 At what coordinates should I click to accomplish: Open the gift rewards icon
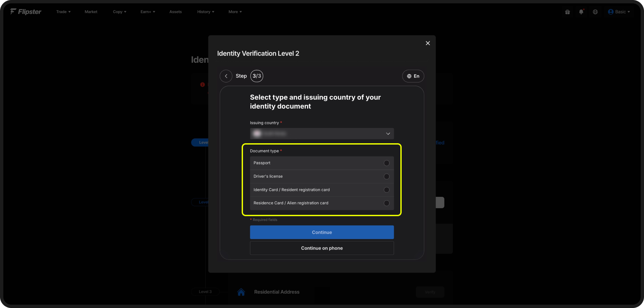pos(567,12)
